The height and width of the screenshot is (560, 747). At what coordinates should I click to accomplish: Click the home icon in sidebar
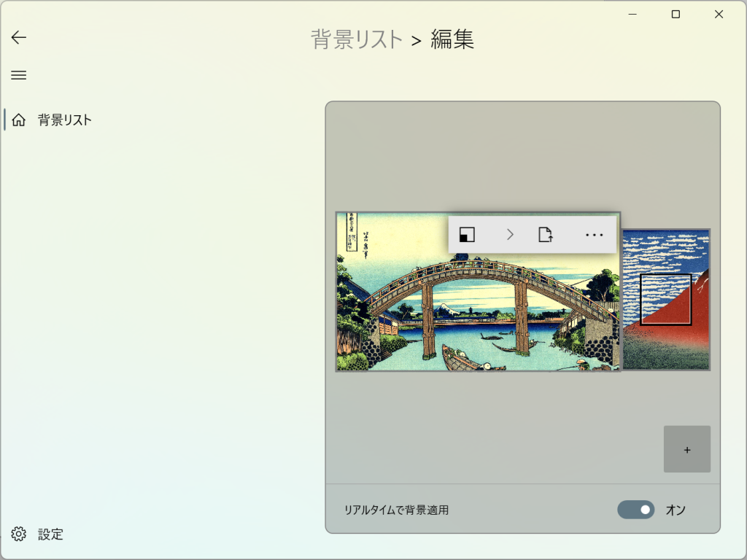18,120
